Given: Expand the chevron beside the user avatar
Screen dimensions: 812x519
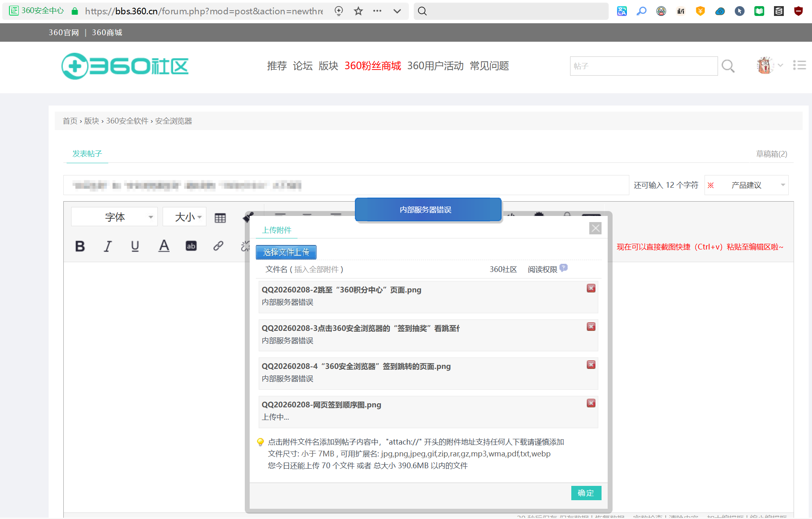Looking at the screenshot, I should pos(780,65).
